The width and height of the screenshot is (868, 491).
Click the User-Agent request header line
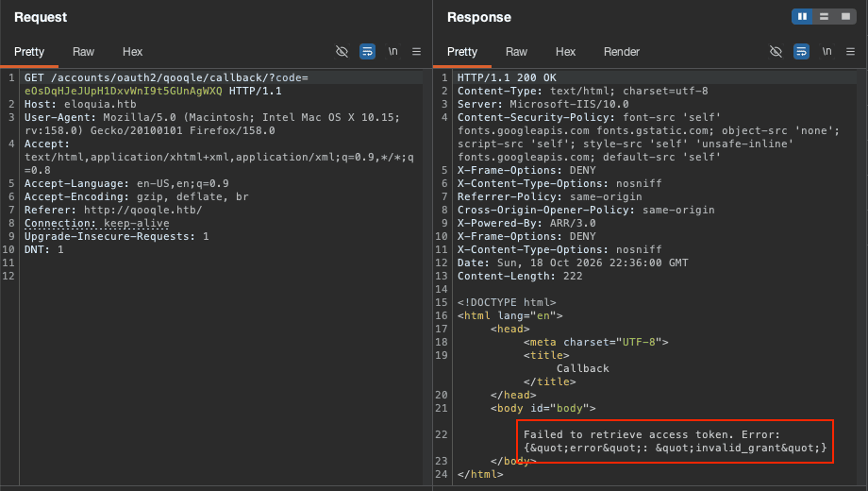coord(212,124)
